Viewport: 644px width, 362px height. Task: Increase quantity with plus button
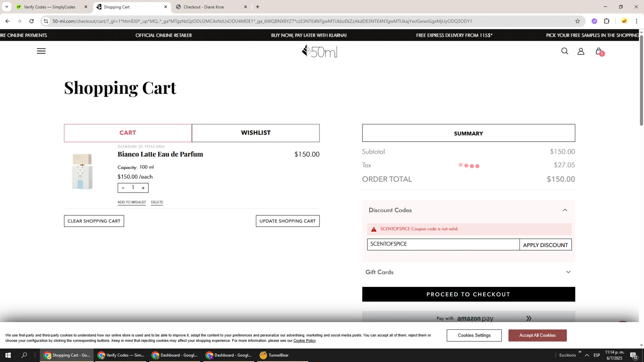coord(143,188)
